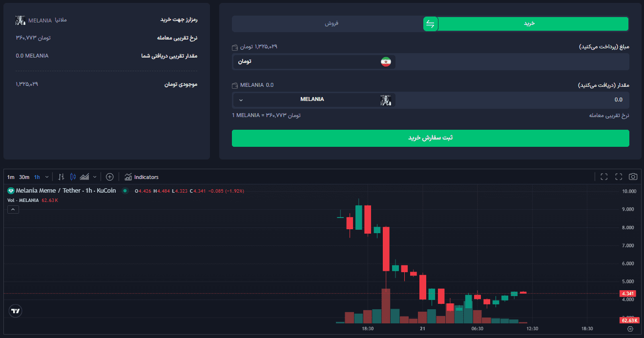This screenshot has width=644, height=338.
Task: Click the swap arrows icon between buy and sell
Action: (430, 23)
